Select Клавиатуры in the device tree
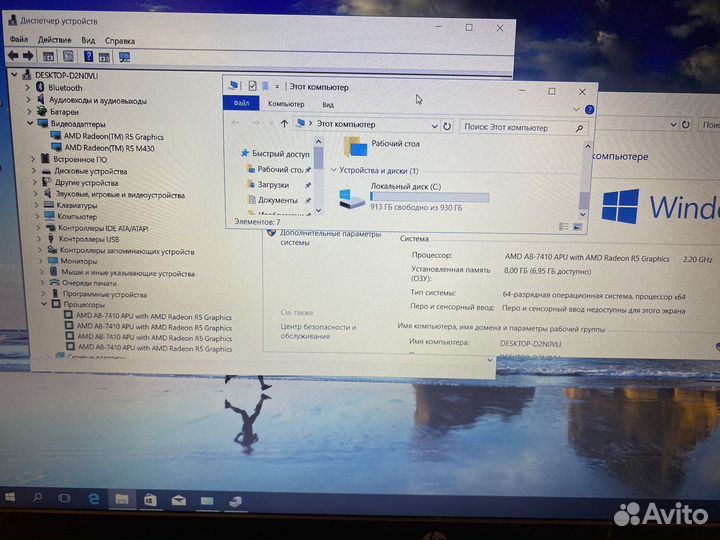The width and height of the screenshot is (720, 540). [x=77, y=205]
